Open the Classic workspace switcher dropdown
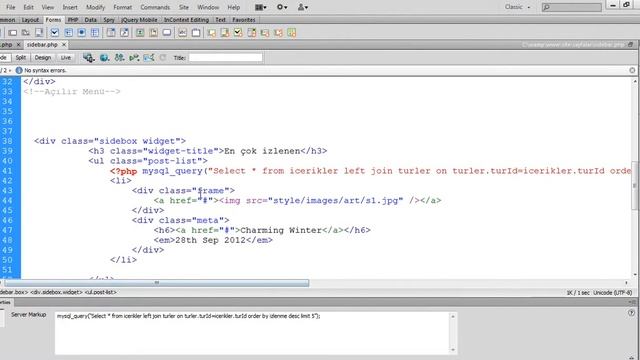This screenshot has height=360, width=640. [x=518, y=7]
